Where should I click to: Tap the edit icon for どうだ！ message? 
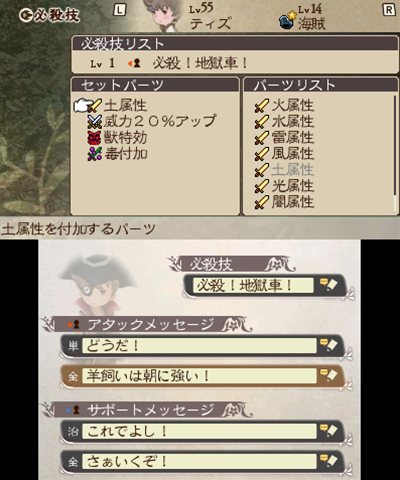(x=328, y=346)
